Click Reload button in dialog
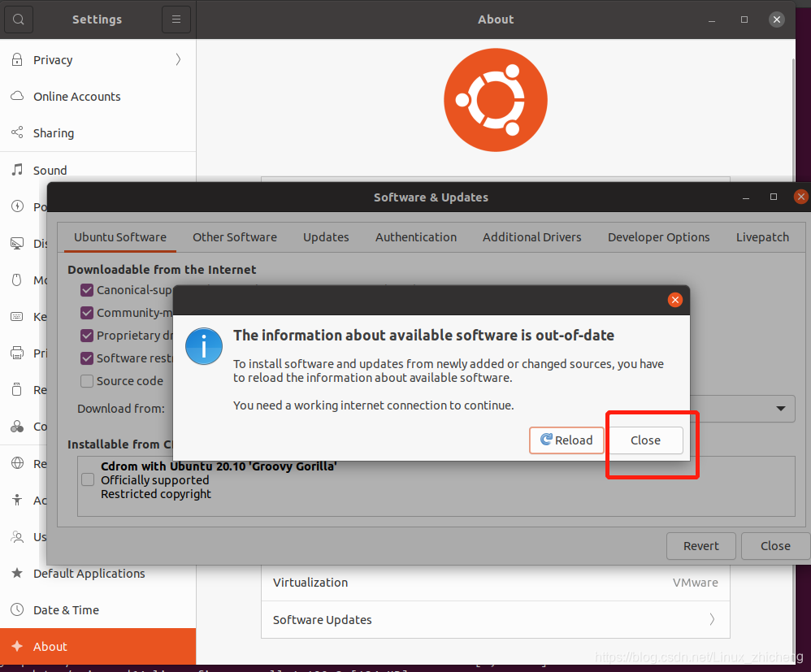The width and height of the screenshot is (811, 672). coord(566,440)
